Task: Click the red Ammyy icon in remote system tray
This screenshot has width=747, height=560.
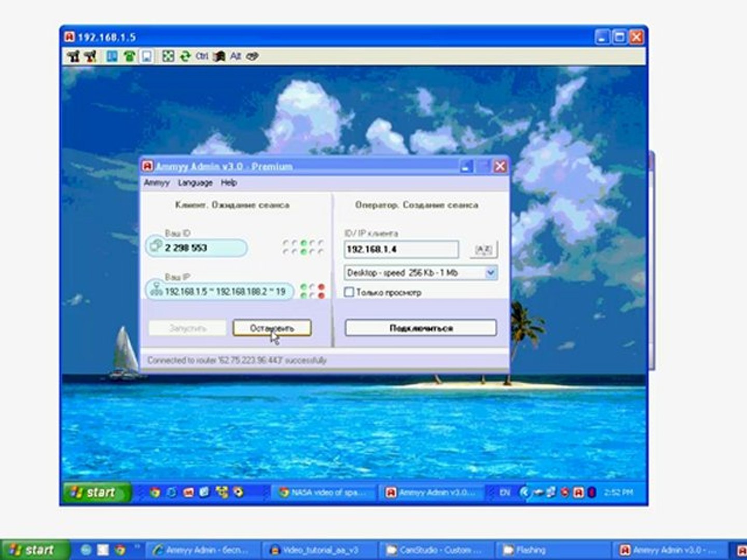Action: tap(578, 493)
